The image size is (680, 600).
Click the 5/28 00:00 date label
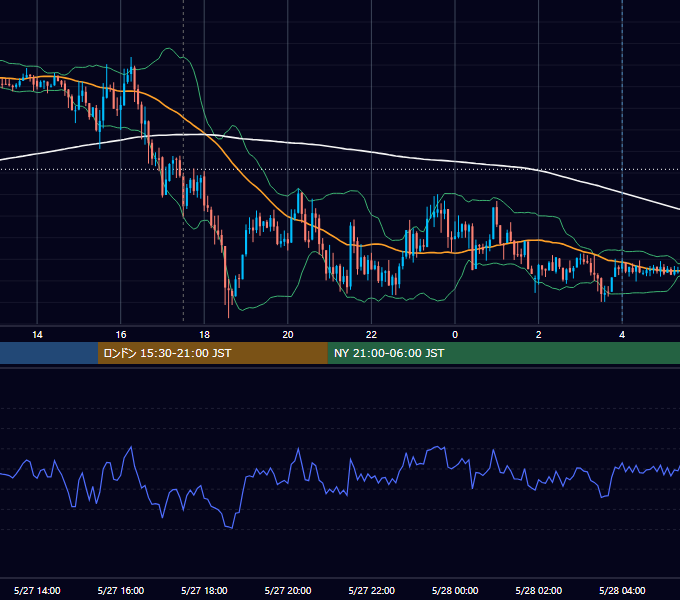click(x=455, y=590)
